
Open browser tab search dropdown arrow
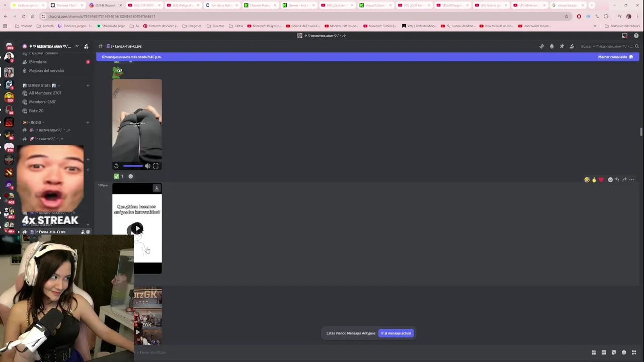(x=5, y=6)
